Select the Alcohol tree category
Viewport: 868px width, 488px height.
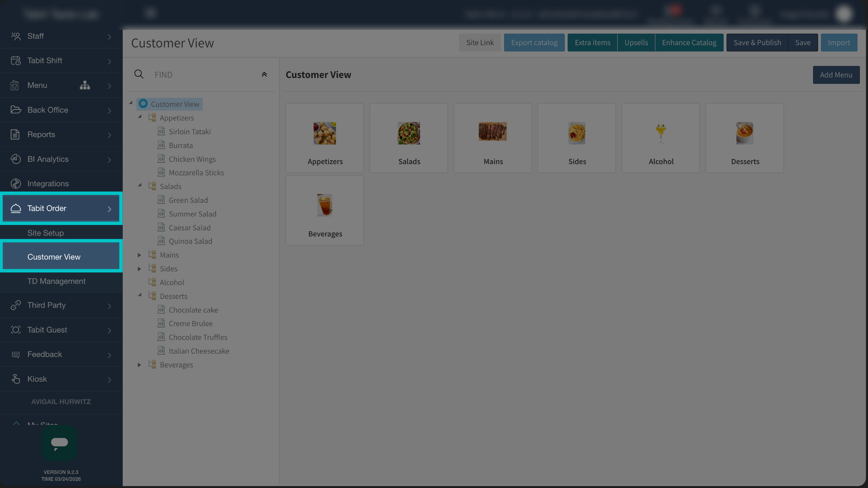(172, 282)
